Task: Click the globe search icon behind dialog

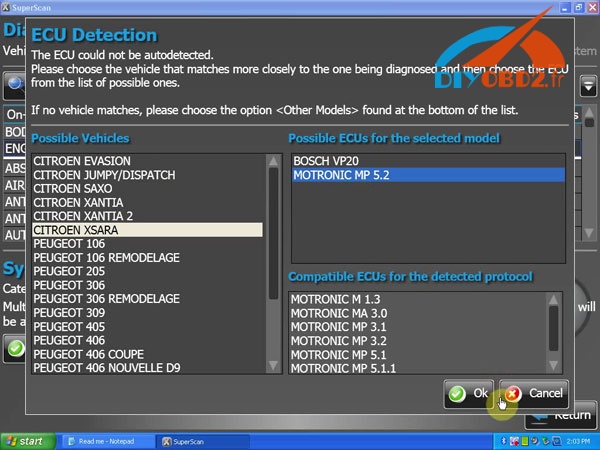Action: [x=15, y=84]
